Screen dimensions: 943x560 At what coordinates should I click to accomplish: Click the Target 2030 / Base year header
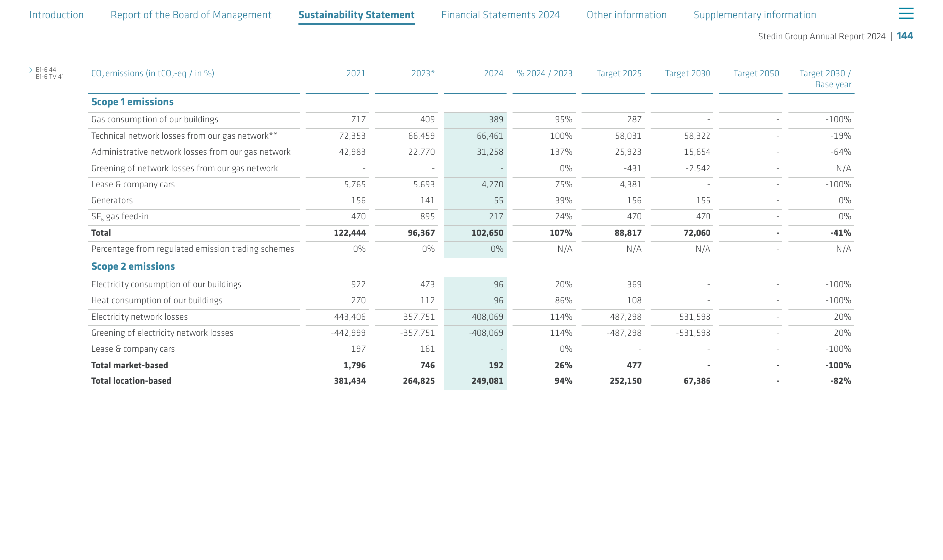(825, 79)
